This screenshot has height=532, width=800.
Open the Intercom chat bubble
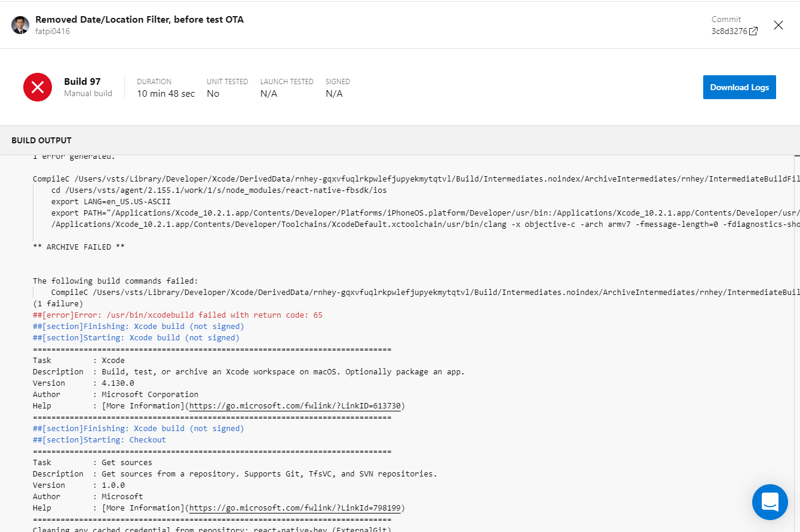point(770,502)
